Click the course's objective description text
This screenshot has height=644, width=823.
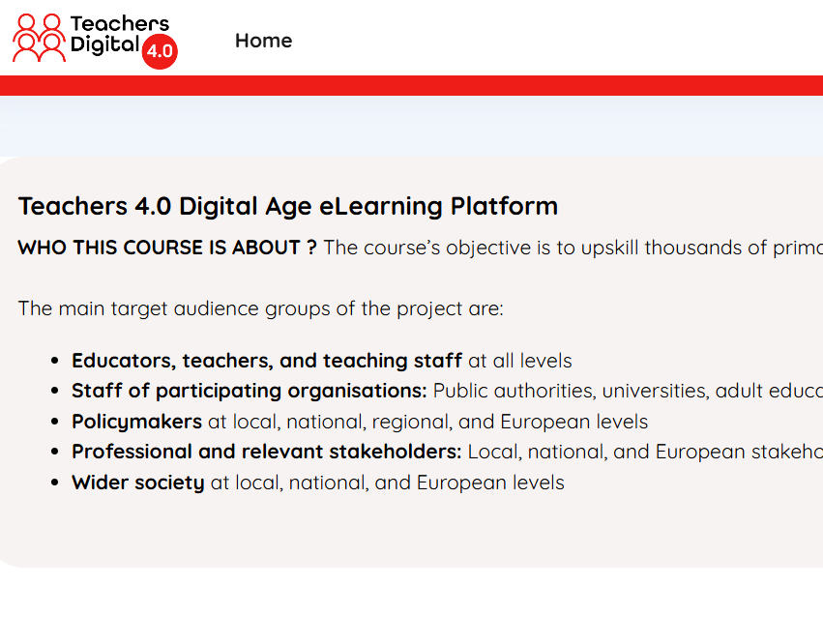573,248
